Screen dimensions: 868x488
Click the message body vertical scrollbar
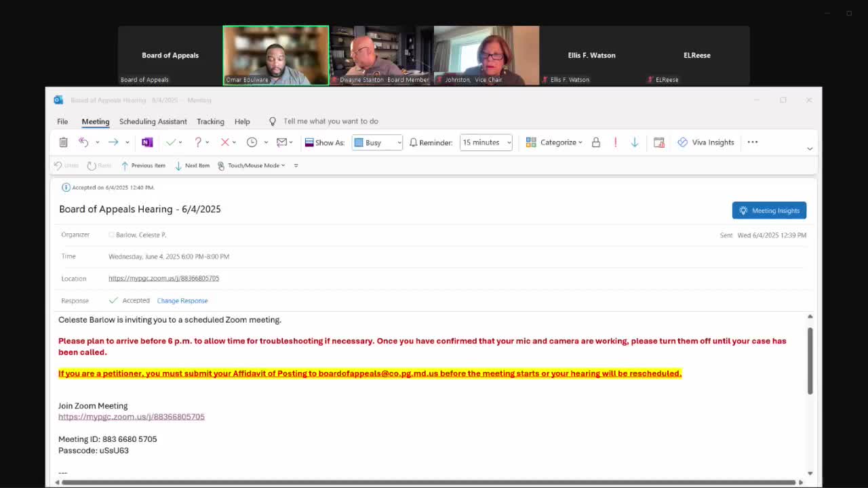(x=810, y=360)
